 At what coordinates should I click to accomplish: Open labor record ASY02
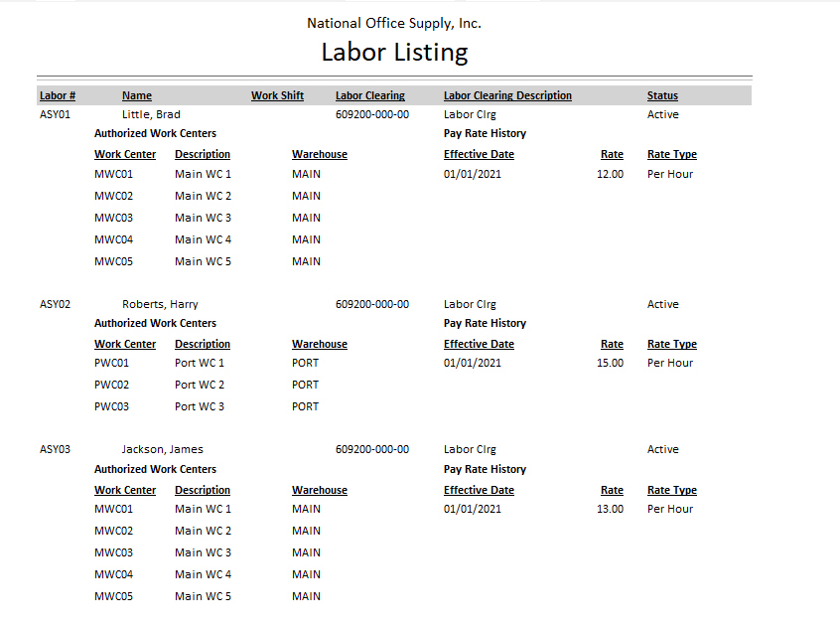55,304
